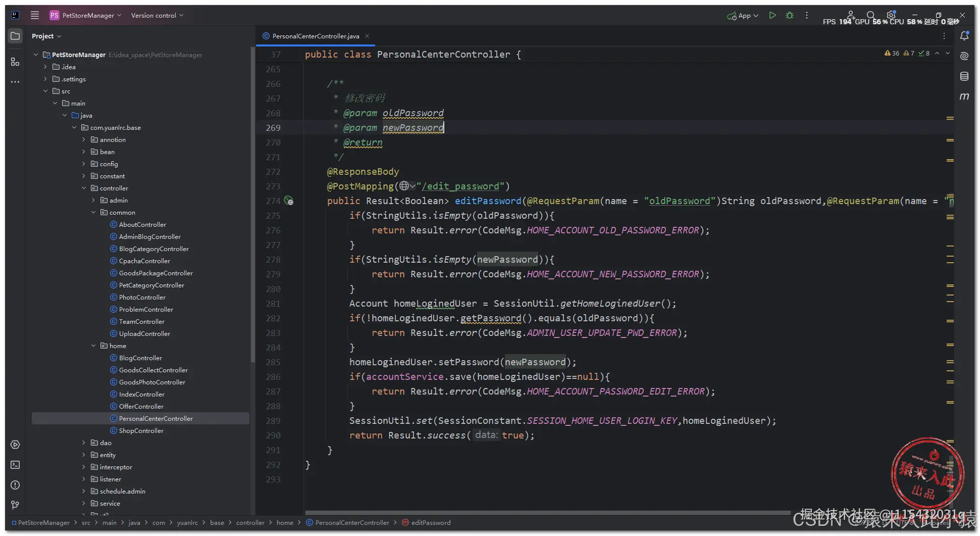This screenshot has height=536, width=980.
Task: Select the PersonalCenterController.java editor tab
Action: click(315, 36)
